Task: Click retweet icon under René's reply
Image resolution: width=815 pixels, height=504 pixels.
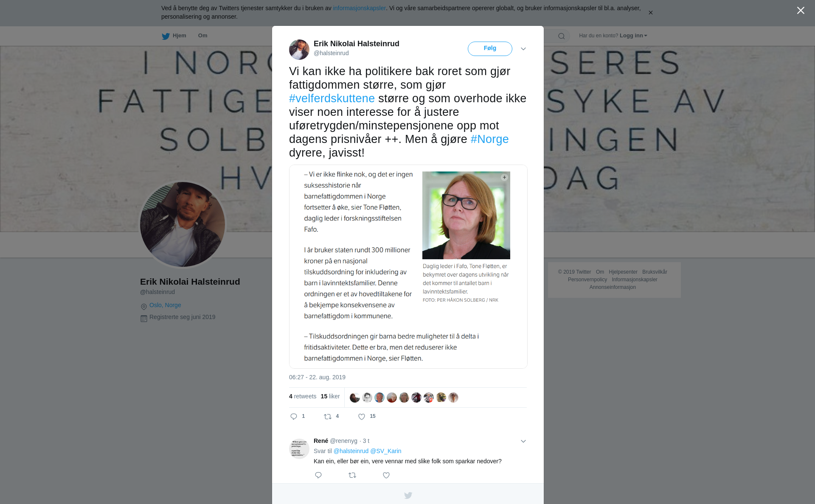Action: (x=352, y=475)
